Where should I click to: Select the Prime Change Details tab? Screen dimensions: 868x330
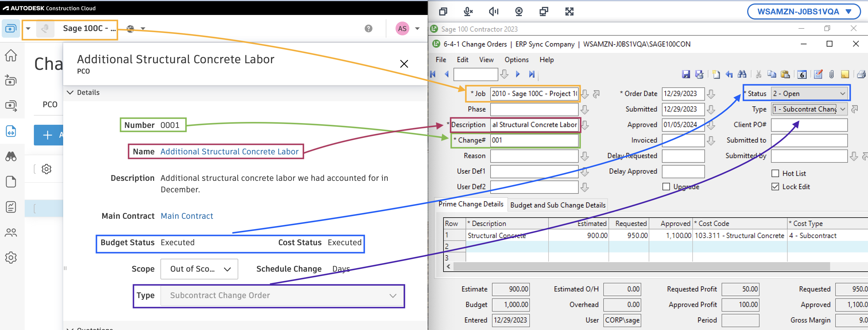pos(472,205)
